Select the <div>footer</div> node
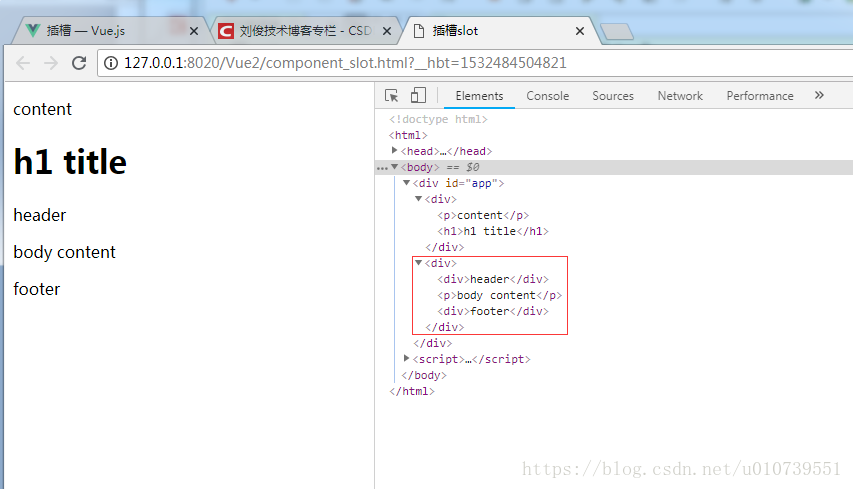 pyautogui.click(x=493, y=311)
